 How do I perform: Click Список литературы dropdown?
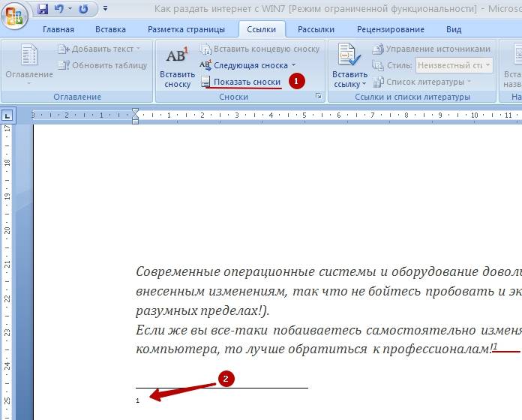421,82
